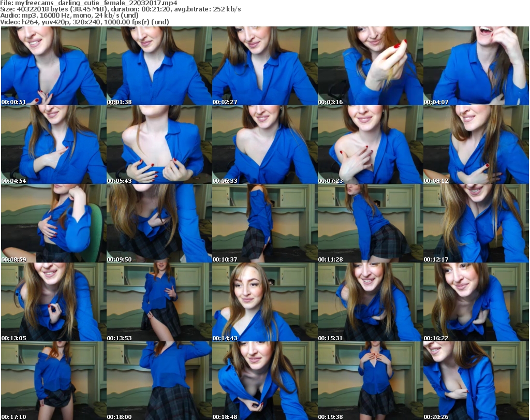Open the frame stamped 00:10:37

coord(264,223)
